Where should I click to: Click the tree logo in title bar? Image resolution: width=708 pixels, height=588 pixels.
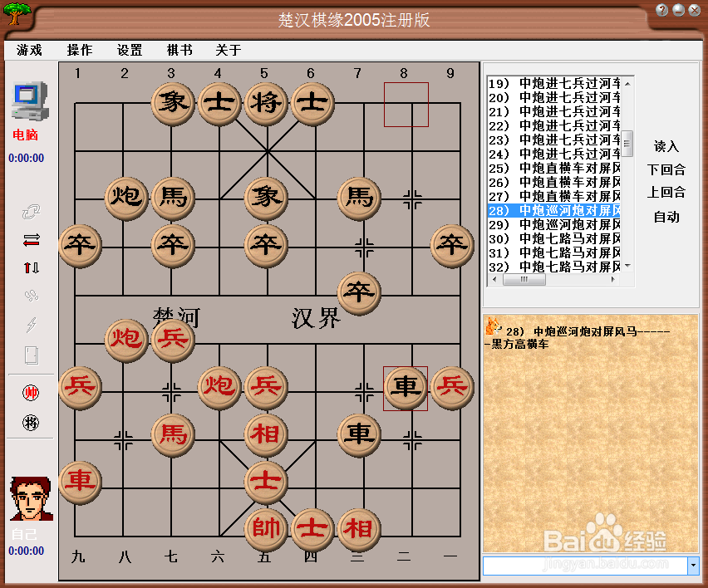[x=17, y=13]
